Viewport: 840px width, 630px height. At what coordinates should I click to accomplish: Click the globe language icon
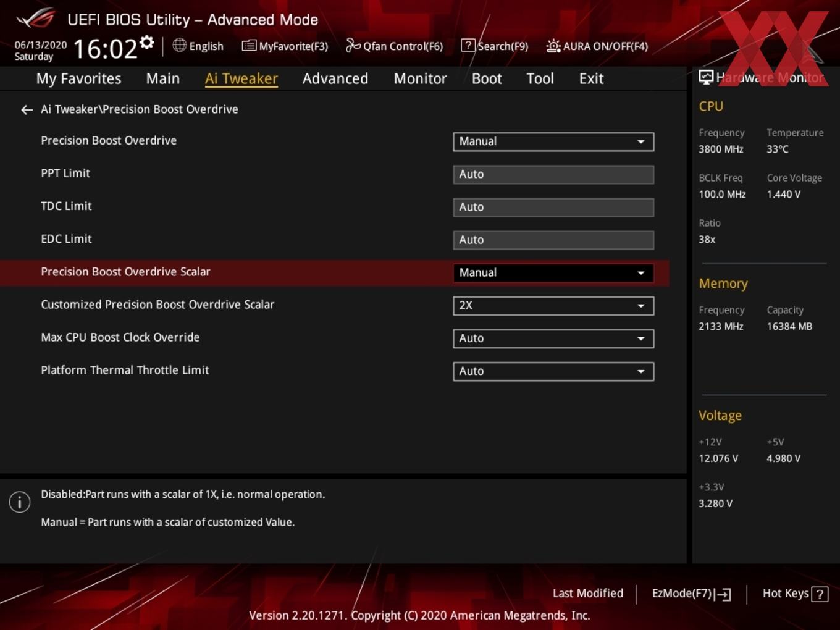click(x=179, y=45)
